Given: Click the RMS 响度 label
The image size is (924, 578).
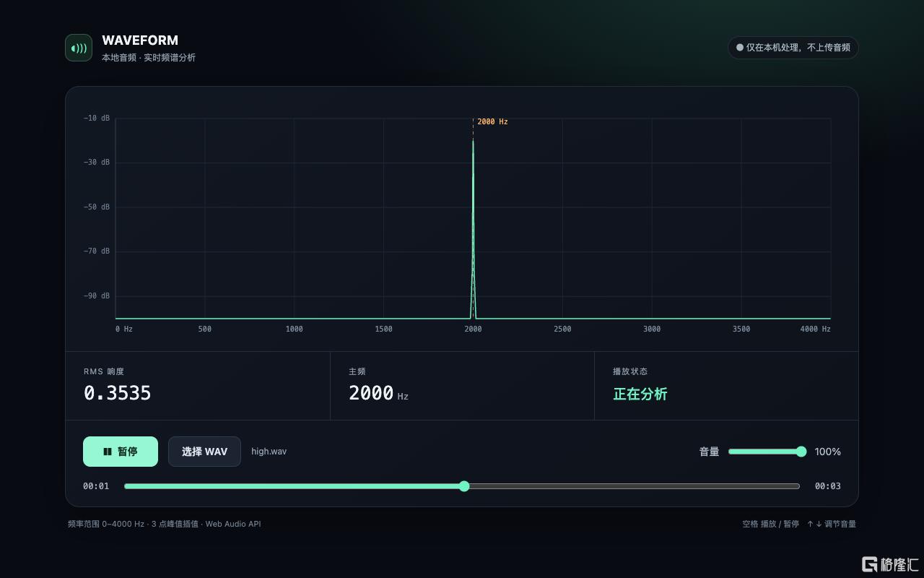Looking at the screenshot, I should 104,371.
